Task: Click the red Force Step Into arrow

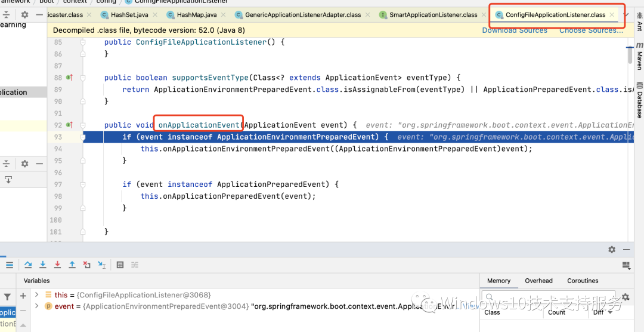Action: point(57,265)
